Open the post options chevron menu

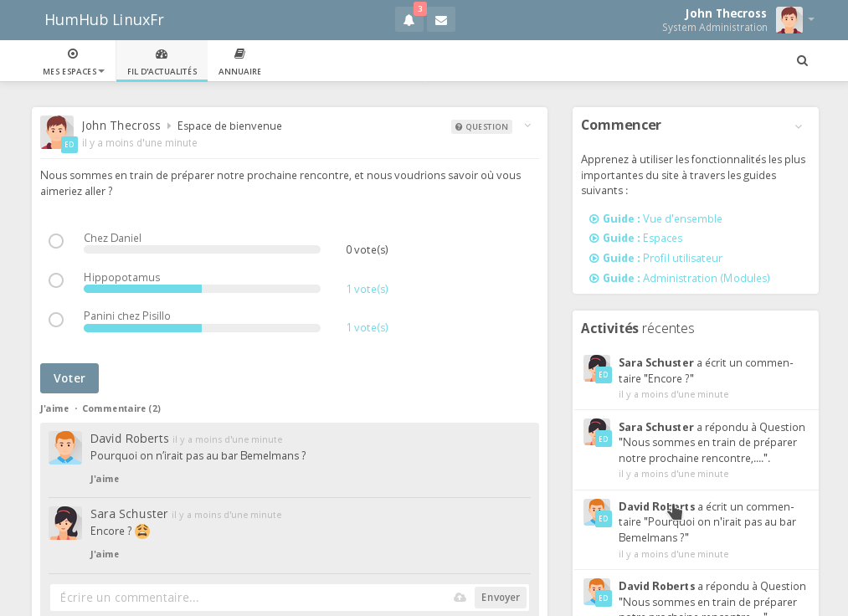point(527,126)
